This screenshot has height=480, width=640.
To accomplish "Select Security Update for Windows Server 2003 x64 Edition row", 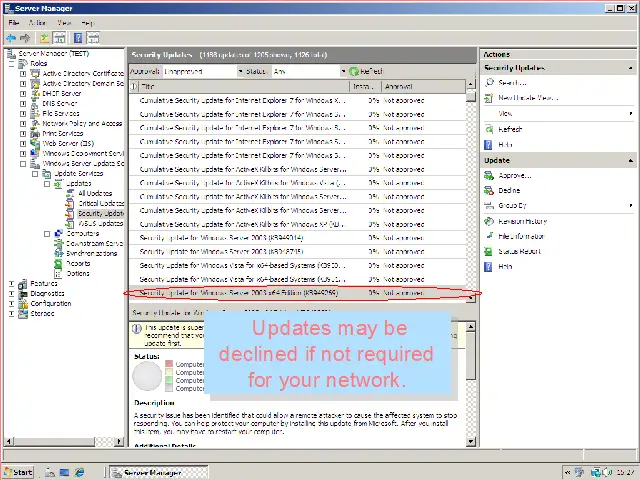I will point(297,293).
